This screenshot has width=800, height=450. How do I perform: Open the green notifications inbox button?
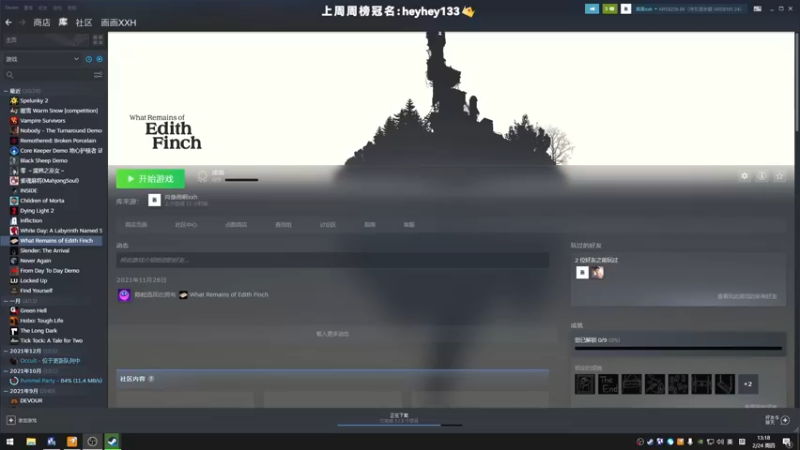(610, 9)
